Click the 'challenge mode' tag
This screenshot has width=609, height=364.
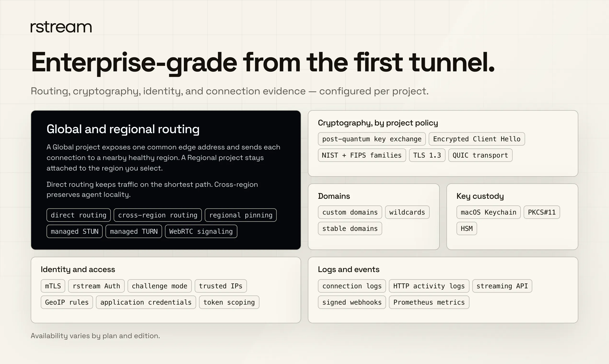click(160, 286)
